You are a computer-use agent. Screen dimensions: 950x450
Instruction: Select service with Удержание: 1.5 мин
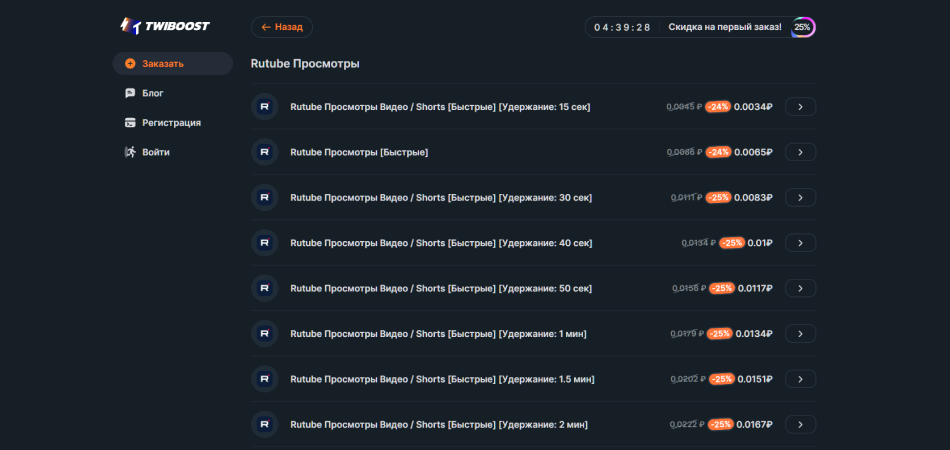442,379
